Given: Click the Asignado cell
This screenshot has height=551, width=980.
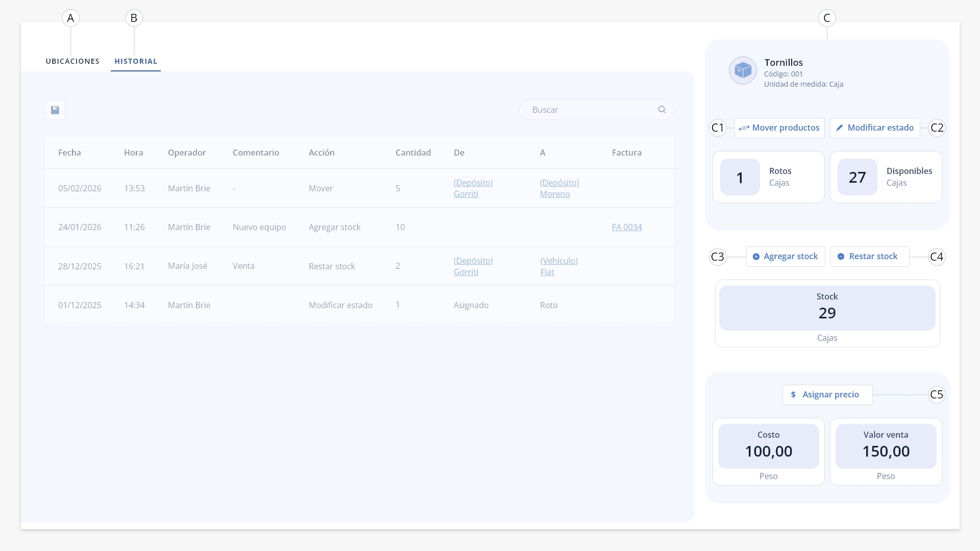Looking at the screenshot, I should coord(471,305).
